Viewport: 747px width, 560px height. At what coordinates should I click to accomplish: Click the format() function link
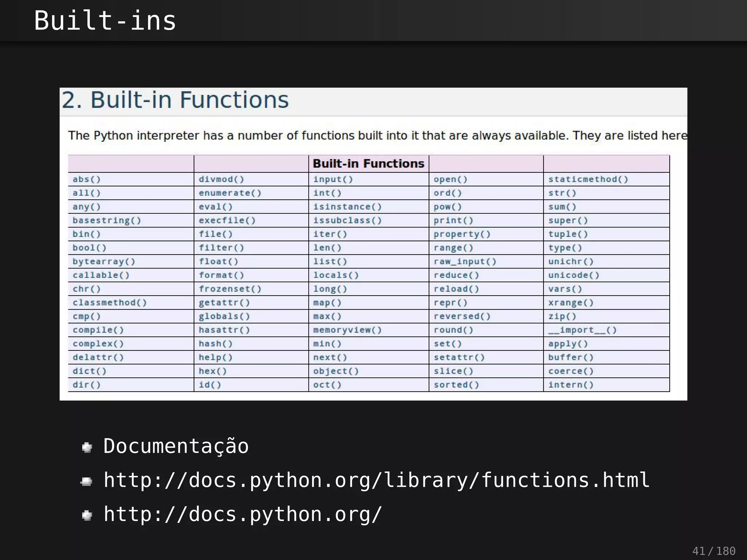point(221,275)
